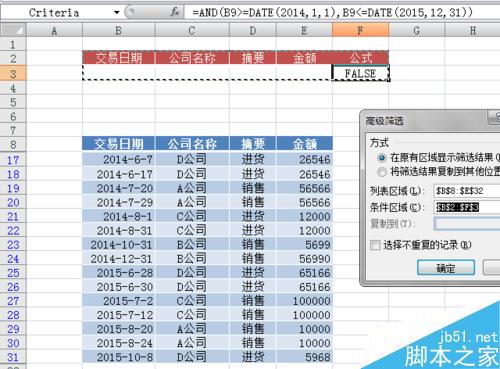The image size is (500, 369).
Task: Click red 公司名称 criteria header cell
Action: click(x=192, y=58)
